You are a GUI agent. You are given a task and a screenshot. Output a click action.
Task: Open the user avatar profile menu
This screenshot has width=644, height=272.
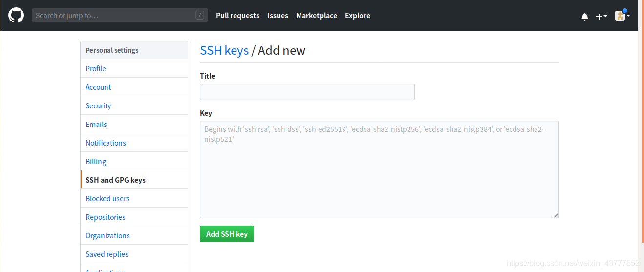(622, 15)
